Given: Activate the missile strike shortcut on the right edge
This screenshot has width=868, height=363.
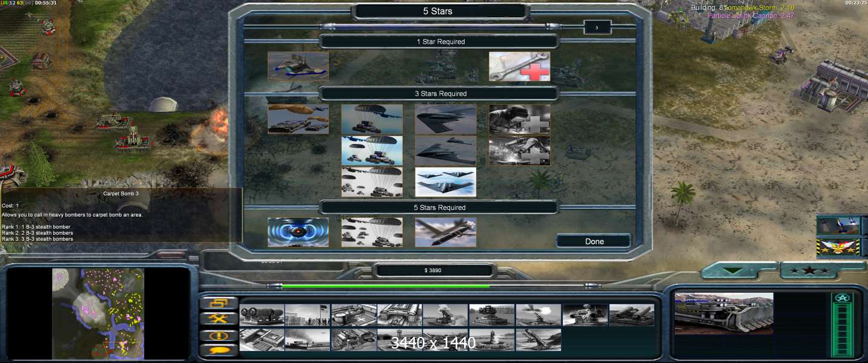Looking at the screenshot, I should 838,225.
